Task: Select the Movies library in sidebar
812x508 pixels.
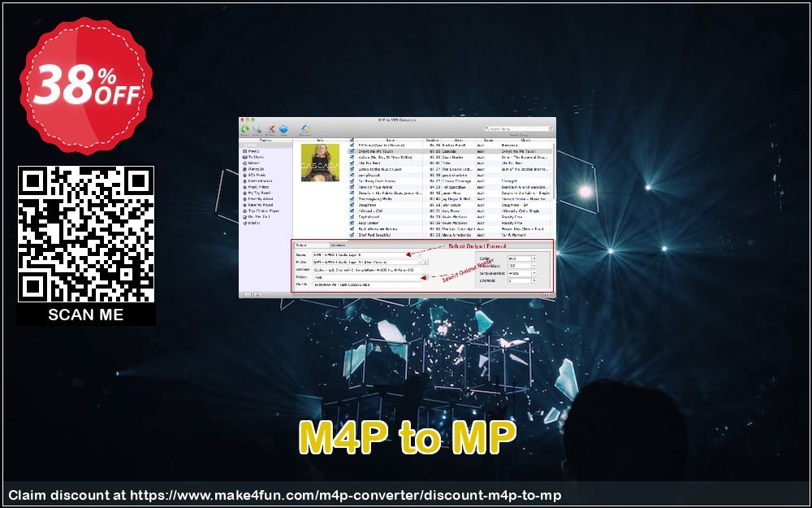Action: [253, 151]
